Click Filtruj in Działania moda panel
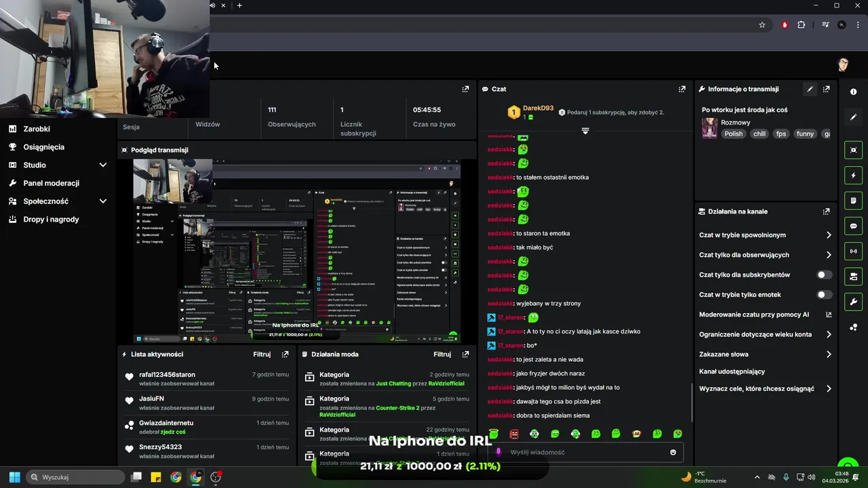Screen dimensions: 868x488 tap(442, 354)
